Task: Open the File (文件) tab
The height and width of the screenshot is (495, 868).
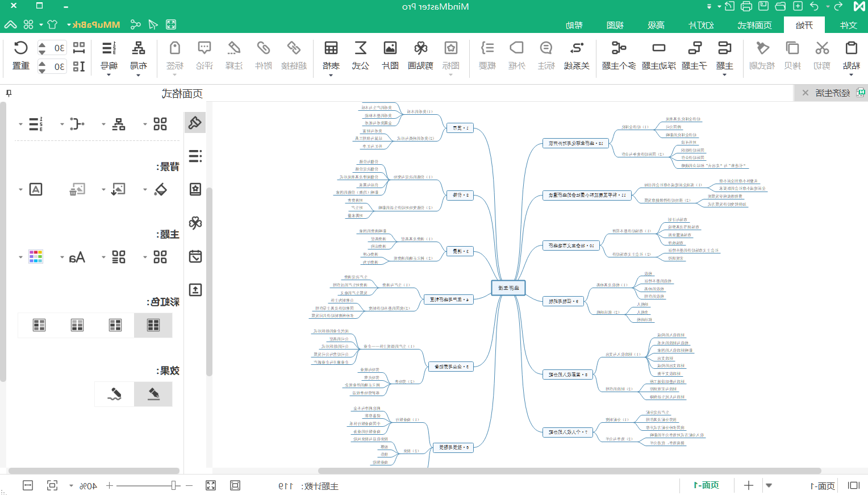Action: coord(848,25)
